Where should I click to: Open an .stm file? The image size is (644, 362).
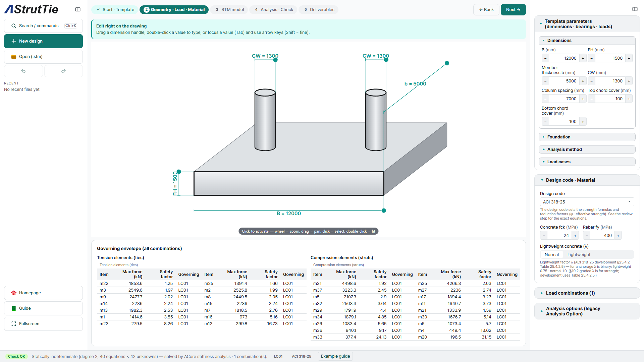tap(43, 57)
